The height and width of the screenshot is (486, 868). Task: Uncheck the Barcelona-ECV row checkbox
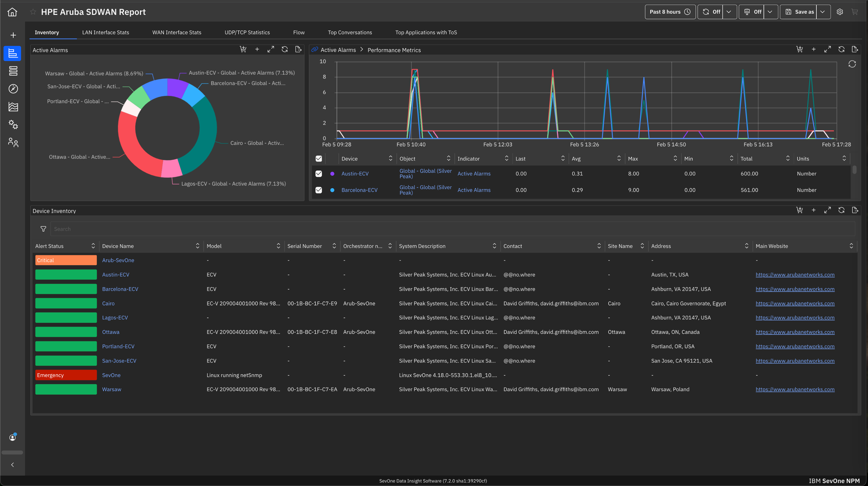pos(319,190)
